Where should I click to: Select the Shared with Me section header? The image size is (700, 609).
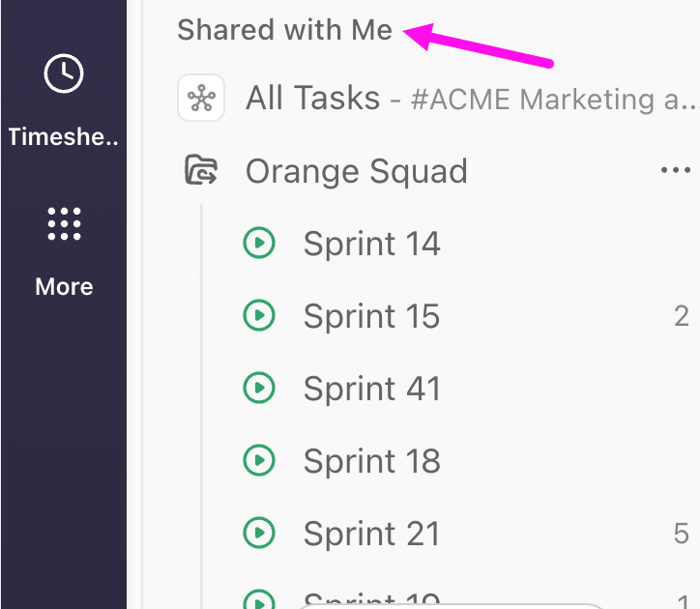point(284,31)
